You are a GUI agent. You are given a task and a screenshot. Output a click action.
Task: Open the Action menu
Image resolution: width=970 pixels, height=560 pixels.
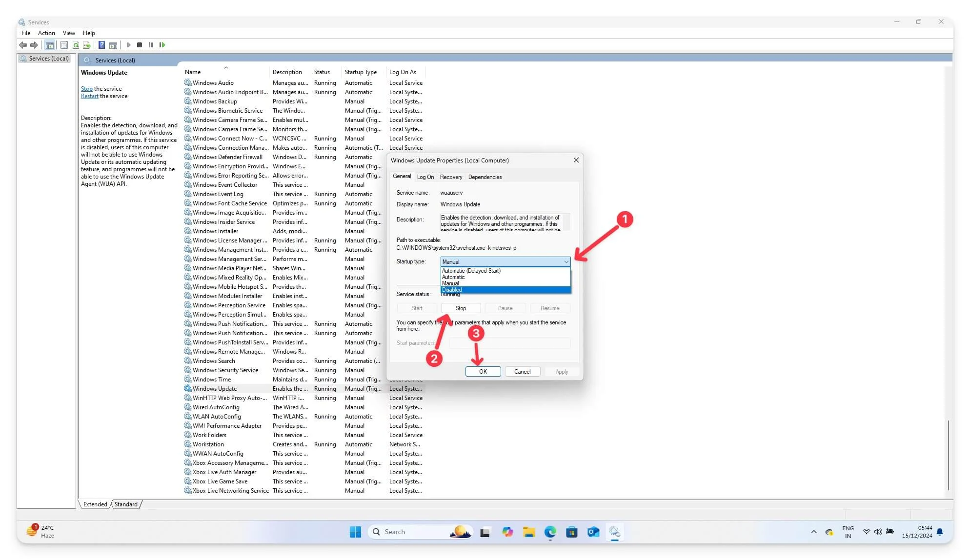[46, 33]
